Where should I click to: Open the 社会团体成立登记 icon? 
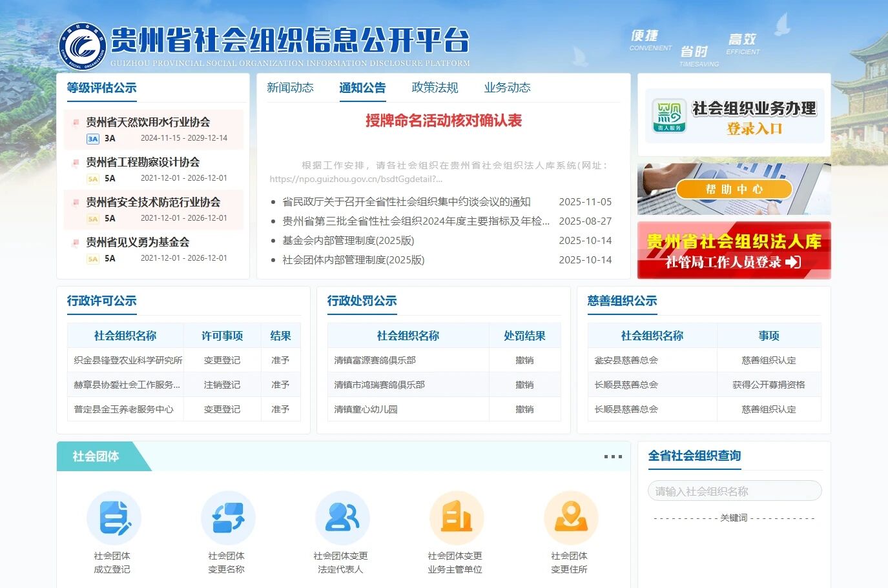point(114,518)
